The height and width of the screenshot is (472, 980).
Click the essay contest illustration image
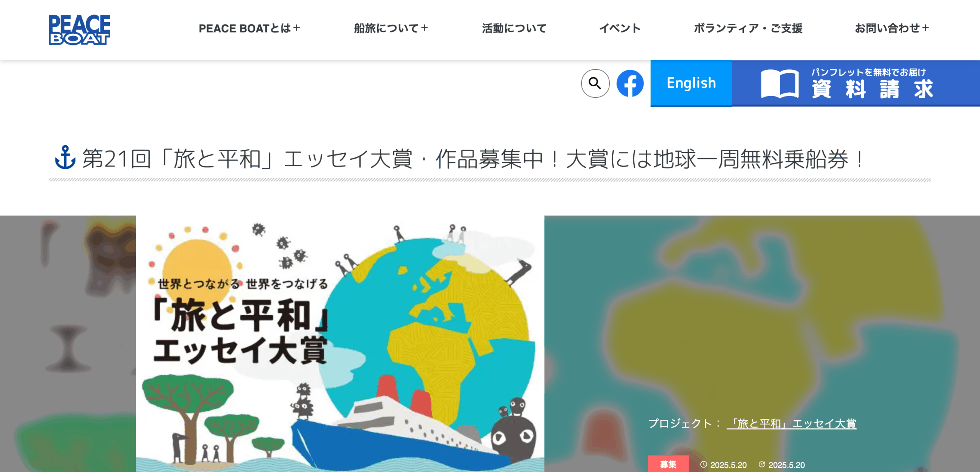(340, 344)
